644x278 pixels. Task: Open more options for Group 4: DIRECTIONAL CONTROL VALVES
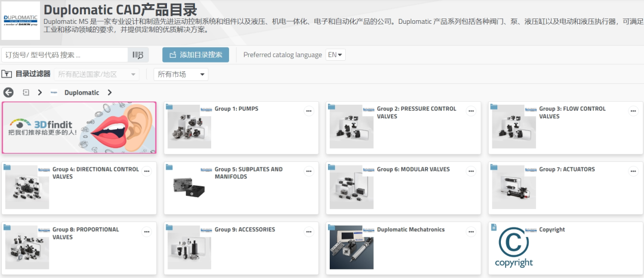[x=147, y=171]
